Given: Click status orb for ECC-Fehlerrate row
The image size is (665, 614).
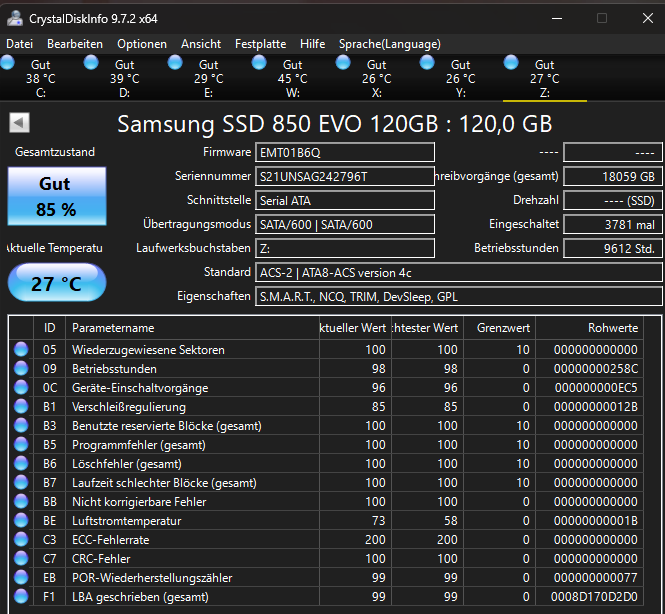Looking at the screenshot, I should 21,539.
